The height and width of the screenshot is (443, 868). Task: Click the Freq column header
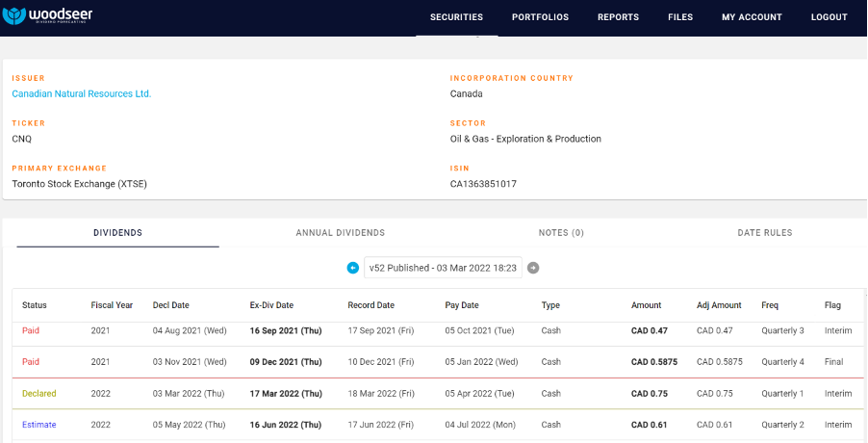(770, 305)
